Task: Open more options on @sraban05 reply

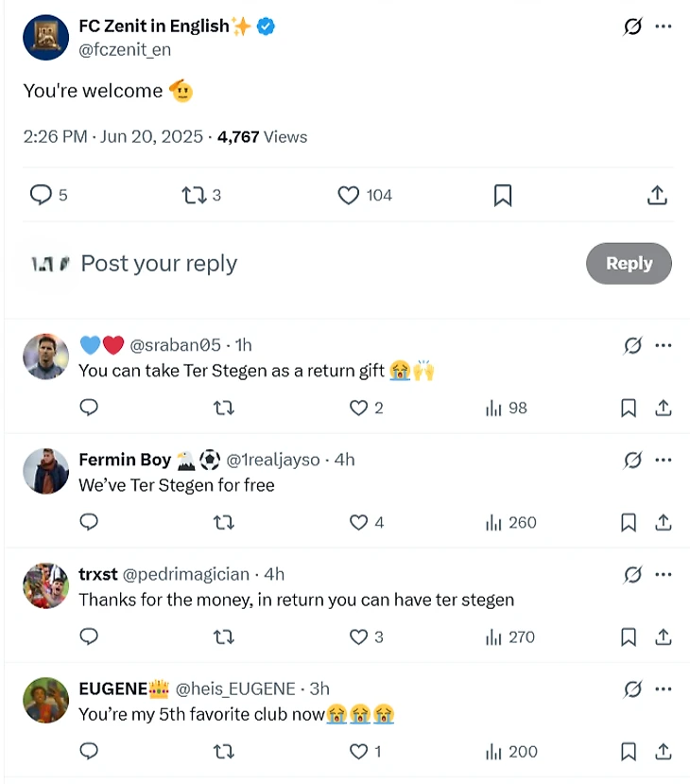Action: (x=664, y=345)
